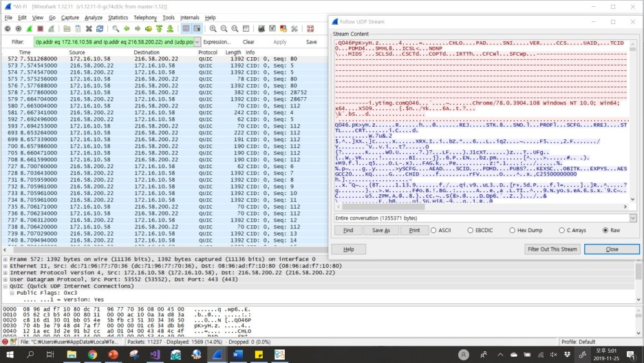Edit display filters icon
Screen dimensions: 644x363
(x=272, y=29)
